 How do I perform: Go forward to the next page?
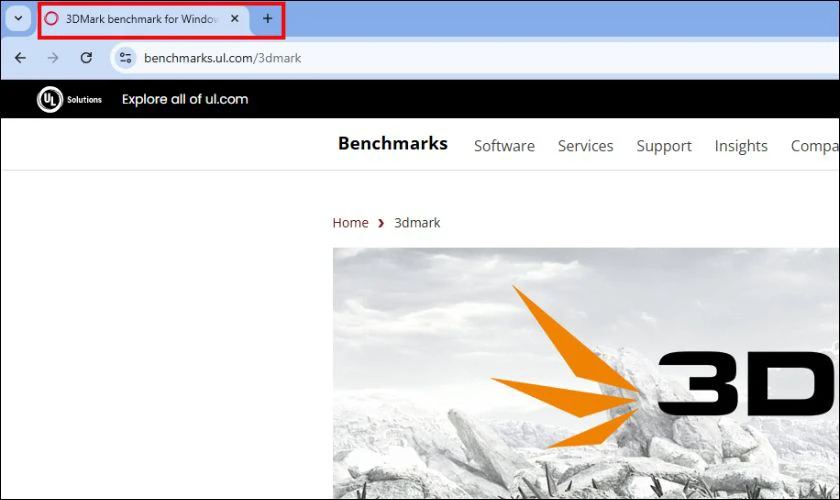pyautogui.click(x=53, y=58)
